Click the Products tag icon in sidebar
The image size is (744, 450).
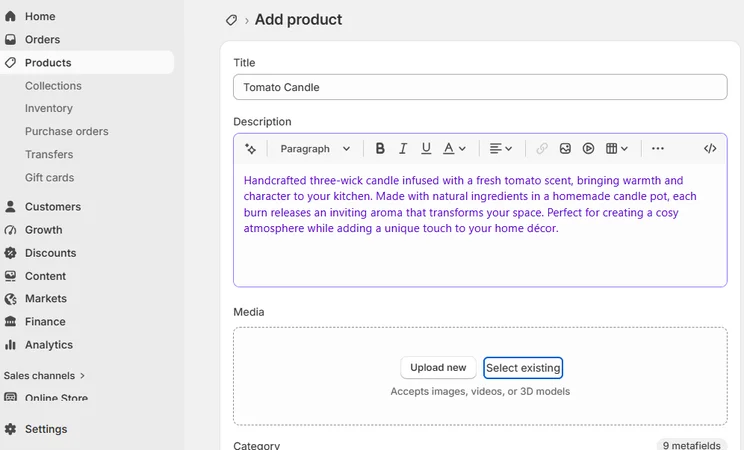tap(10, 63)
